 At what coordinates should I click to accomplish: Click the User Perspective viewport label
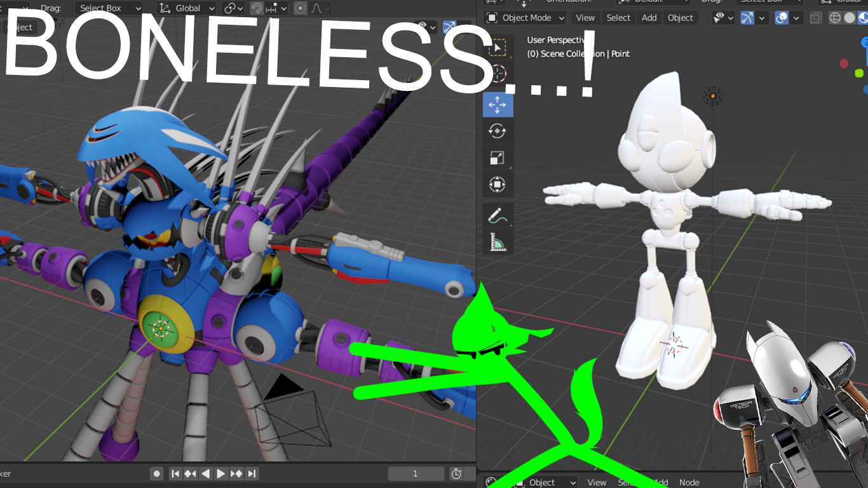click(555, 40)
